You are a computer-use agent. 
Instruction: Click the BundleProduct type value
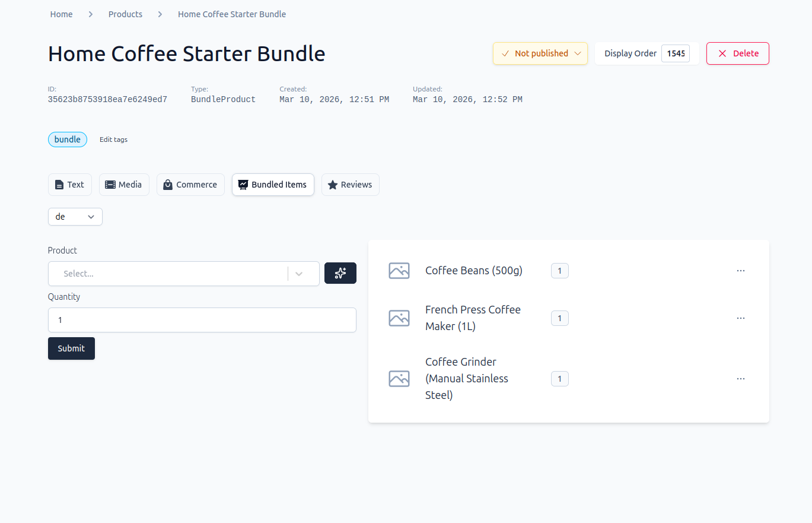coord(223,100)
